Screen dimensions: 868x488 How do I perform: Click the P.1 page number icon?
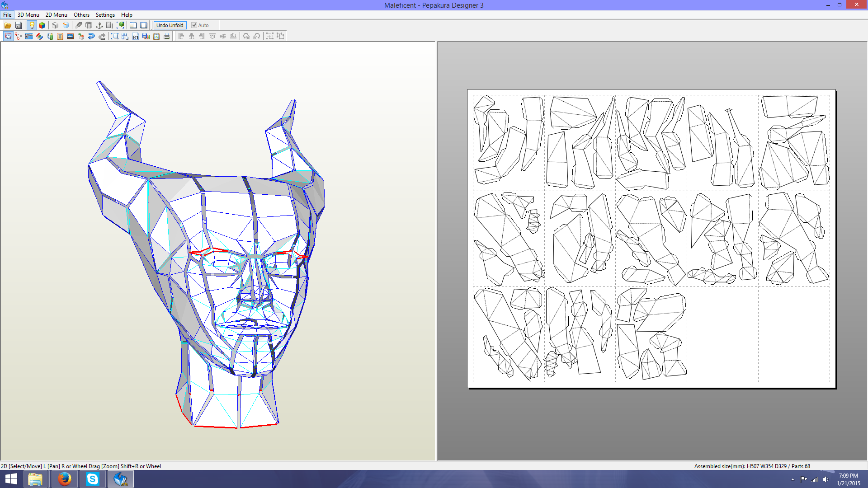(x=136, y=36)
